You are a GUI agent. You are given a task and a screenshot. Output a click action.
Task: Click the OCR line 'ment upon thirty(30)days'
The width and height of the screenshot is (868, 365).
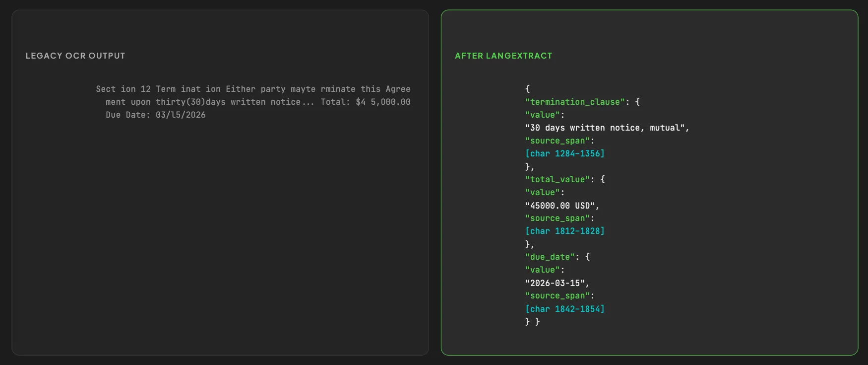click(258, 102)
